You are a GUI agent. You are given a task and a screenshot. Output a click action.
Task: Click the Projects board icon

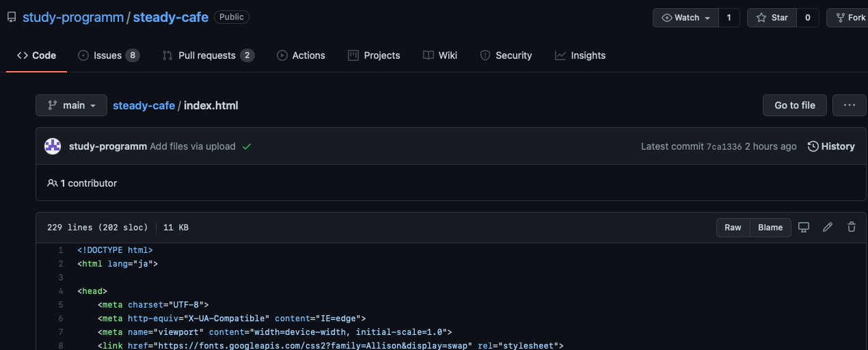[x=353, y=55]
